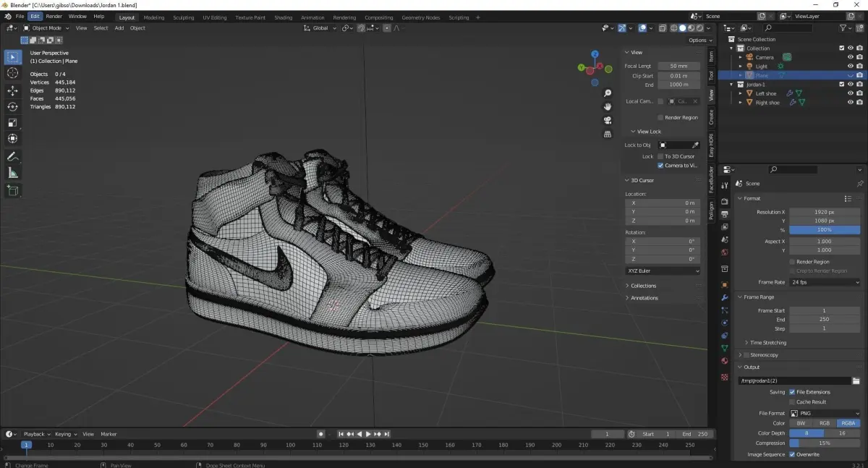Screen dimensions: 868x468
Task: Select the Rotate tool
Action: (13, 106)
